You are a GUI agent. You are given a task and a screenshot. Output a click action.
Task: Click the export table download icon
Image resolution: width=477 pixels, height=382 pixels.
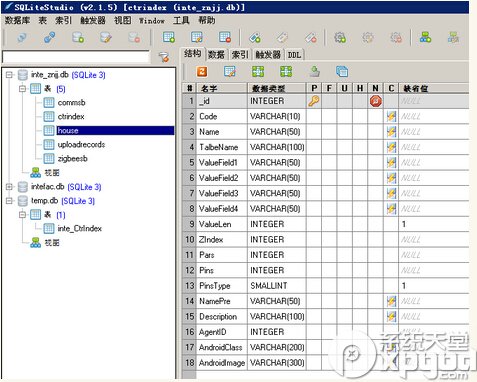pos(315,71)
